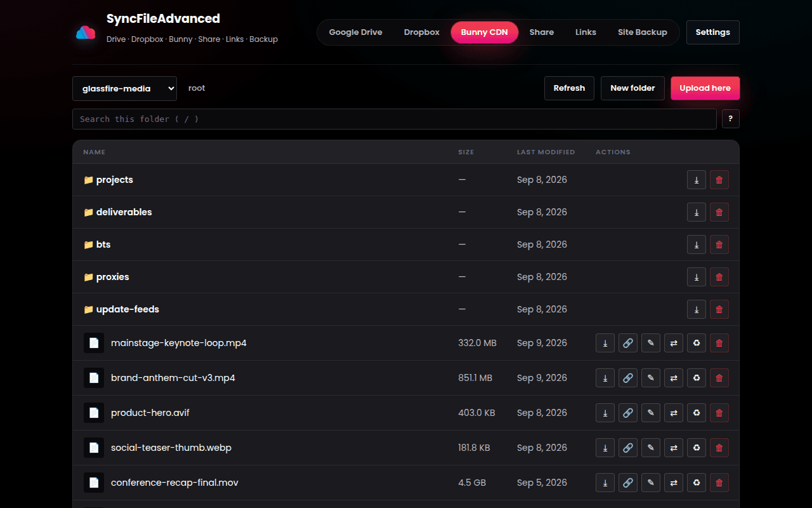Screen dimensions: 812x508
Task: Click the recycle icon for mainstage-keynote-loop.mp4
Action: [x=696, y=343]
